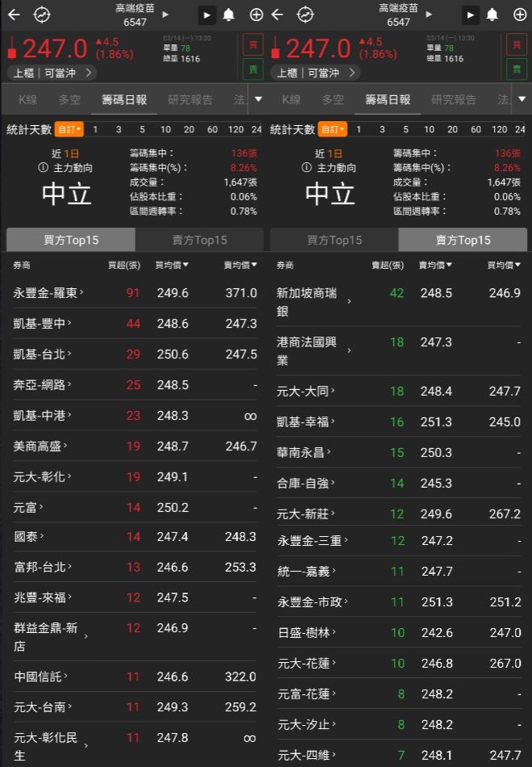
Task: Open the 奔亞-網路 broker row
Action: point(135,385)
